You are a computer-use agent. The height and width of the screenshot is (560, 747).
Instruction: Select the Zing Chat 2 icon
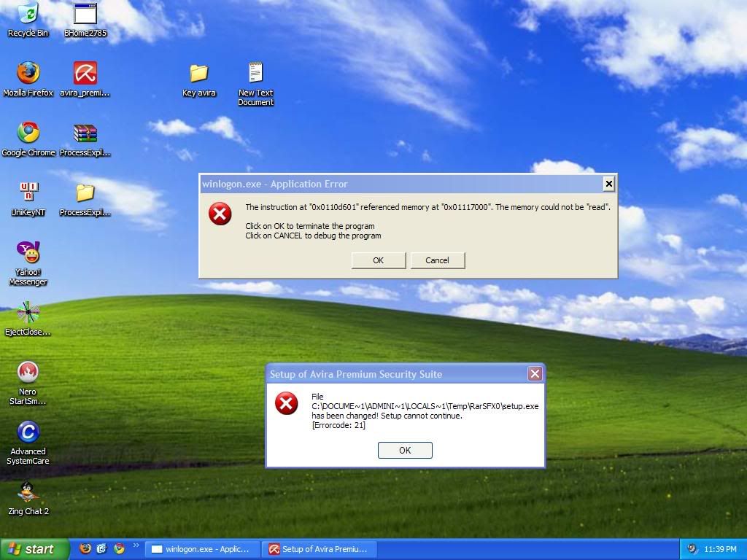tap(28, 498)
